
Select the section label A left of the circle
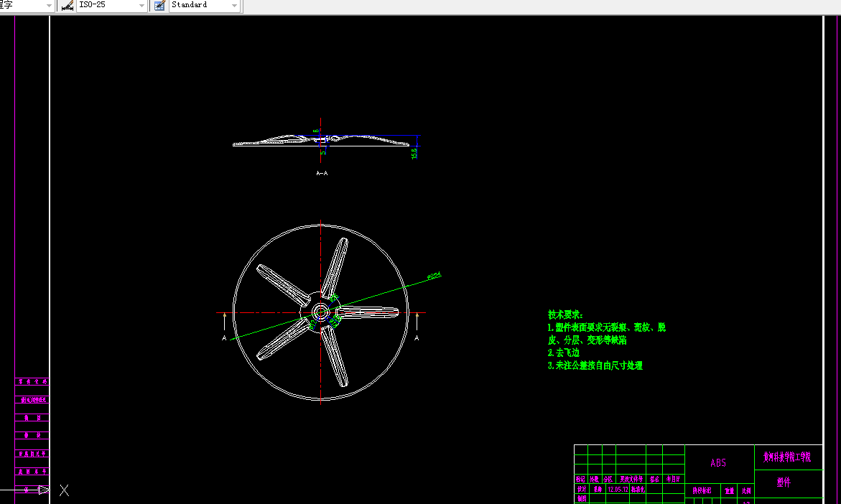224,338
